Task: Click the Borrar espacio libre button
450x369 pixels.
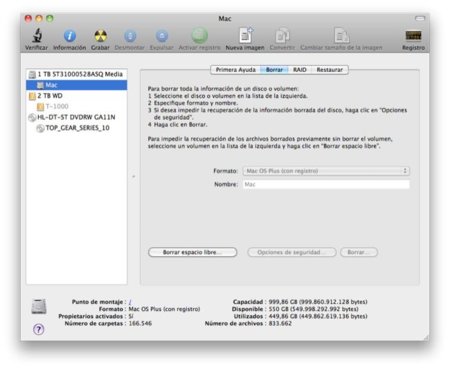Action: tap(193, 252)
